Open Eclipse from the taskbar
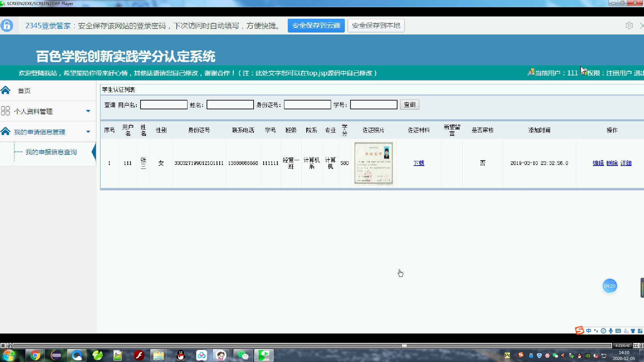This screenshot has width=644, height=362. pos(56,355)
